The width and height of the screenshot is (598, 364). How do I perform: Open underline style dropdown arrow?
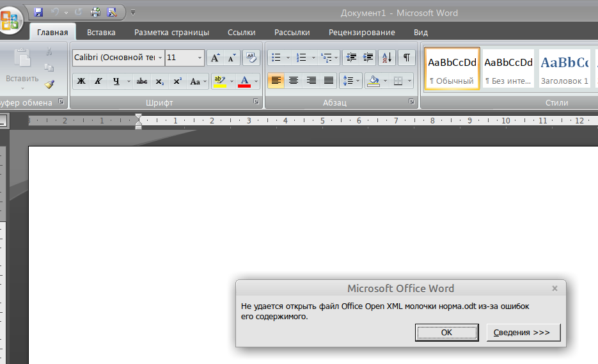(x=129, y=81)
